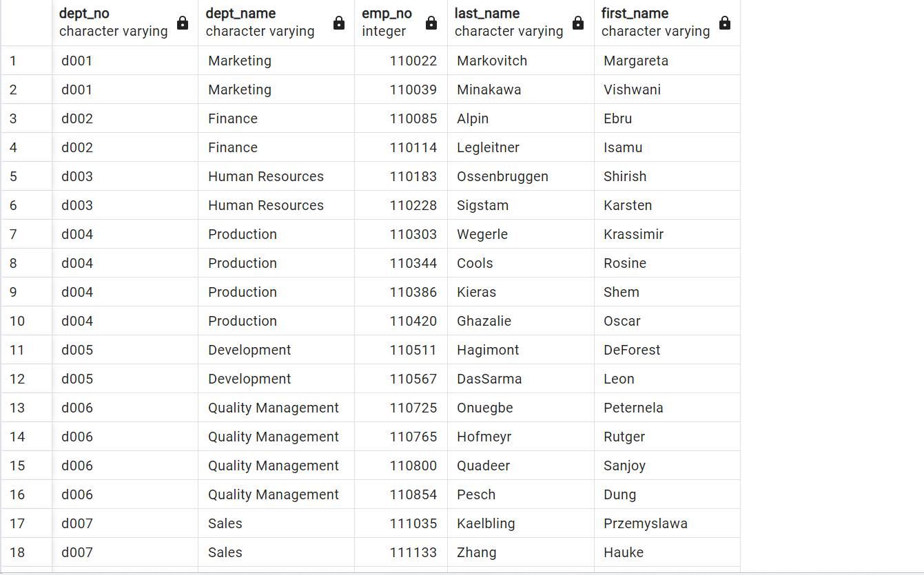Click the dept_name column header

tap(239, 13)
